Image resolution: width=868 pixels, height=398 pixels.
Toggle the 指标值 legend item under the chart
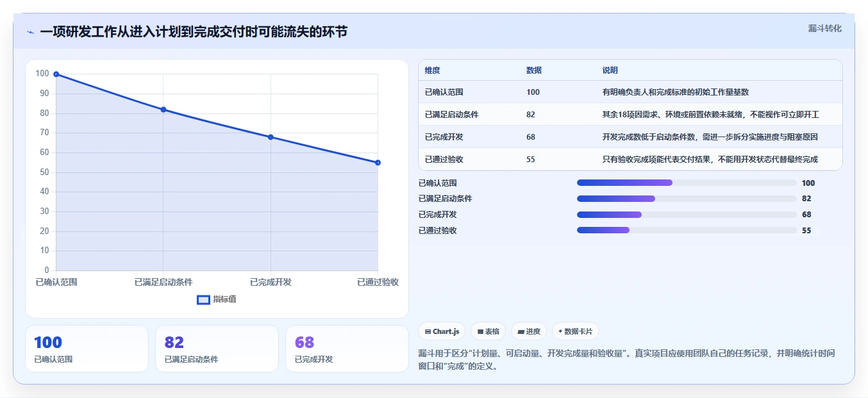pos(217,299)
